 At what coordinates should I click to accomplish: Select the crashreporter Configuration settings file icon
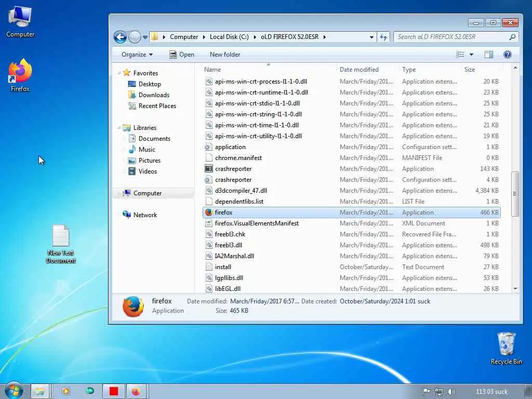click(209, 179)
